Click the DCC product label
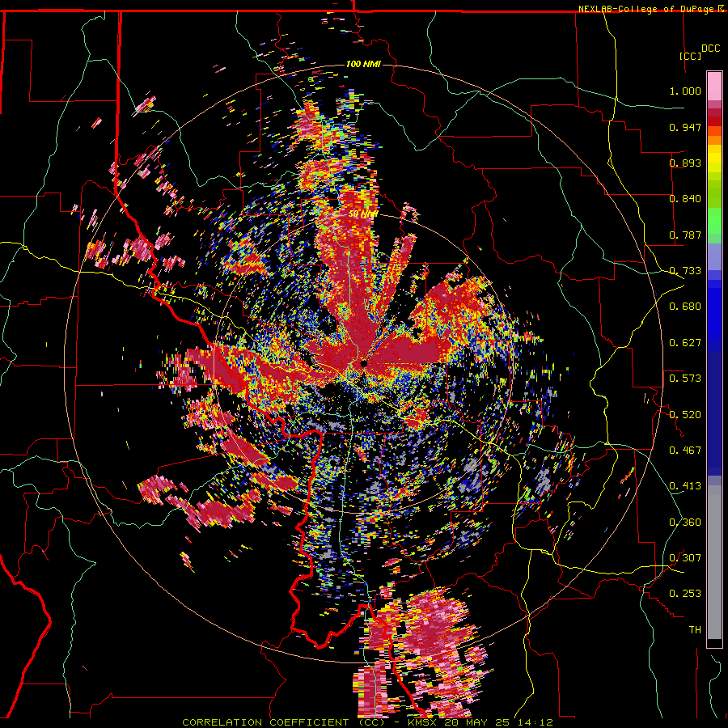728x728 pixels. pyautogui.click(x=710, y=49)
